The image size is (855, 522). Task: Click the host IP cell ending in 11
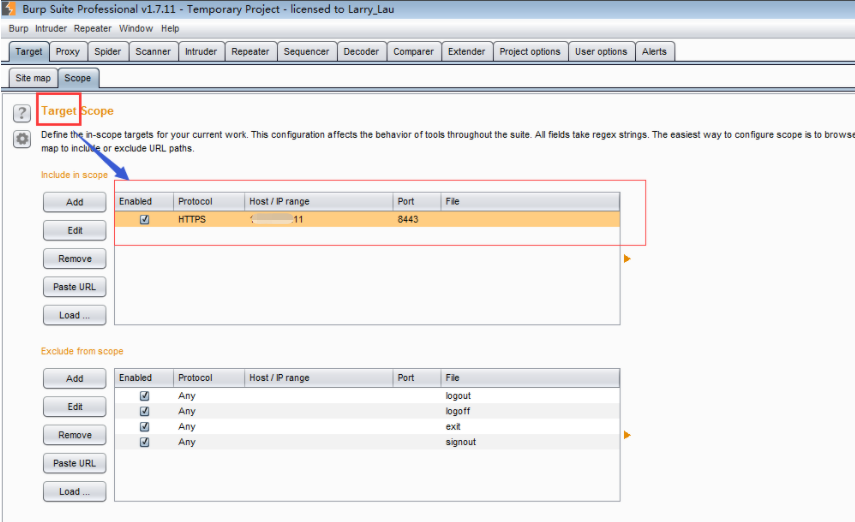pos(319,219)
